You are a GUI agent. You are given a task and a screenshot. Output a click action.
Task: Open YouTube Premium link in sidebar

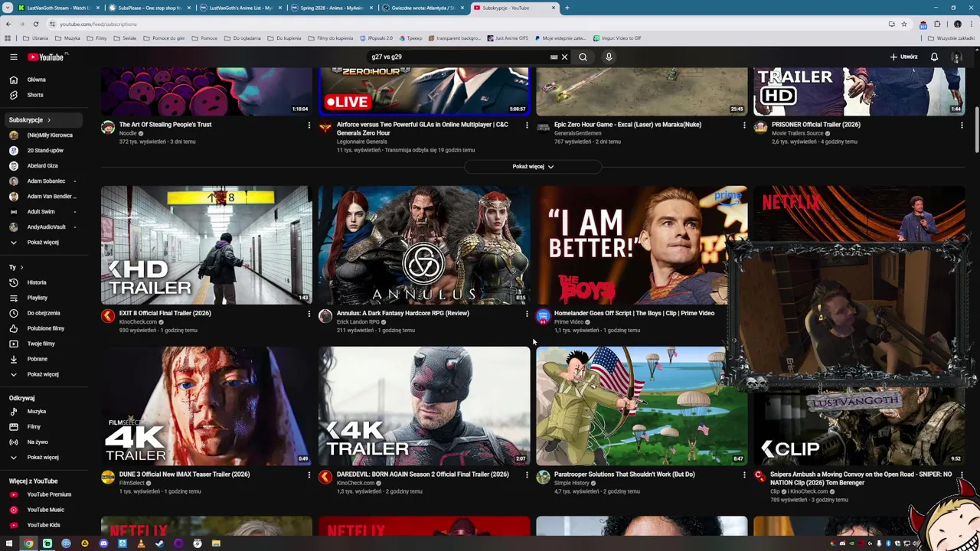point(43,494)
